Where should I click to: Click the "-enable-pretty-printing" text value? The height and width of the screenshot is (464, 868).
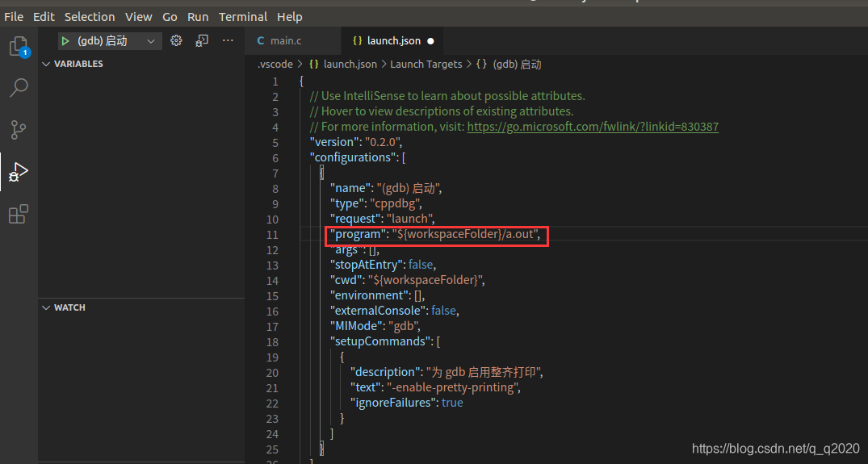pos(452,387)
